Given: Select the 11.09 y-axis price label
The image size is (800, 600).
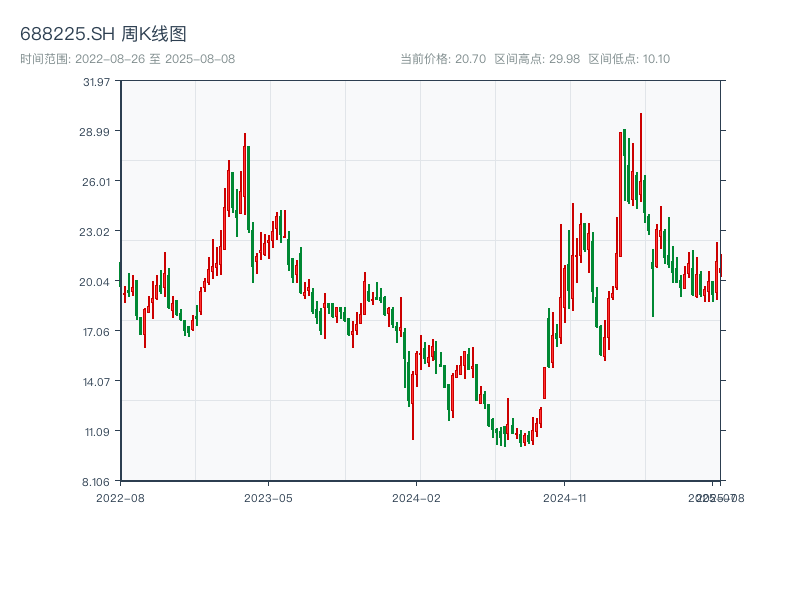Looking at the screenshot, I should (95, 431).
